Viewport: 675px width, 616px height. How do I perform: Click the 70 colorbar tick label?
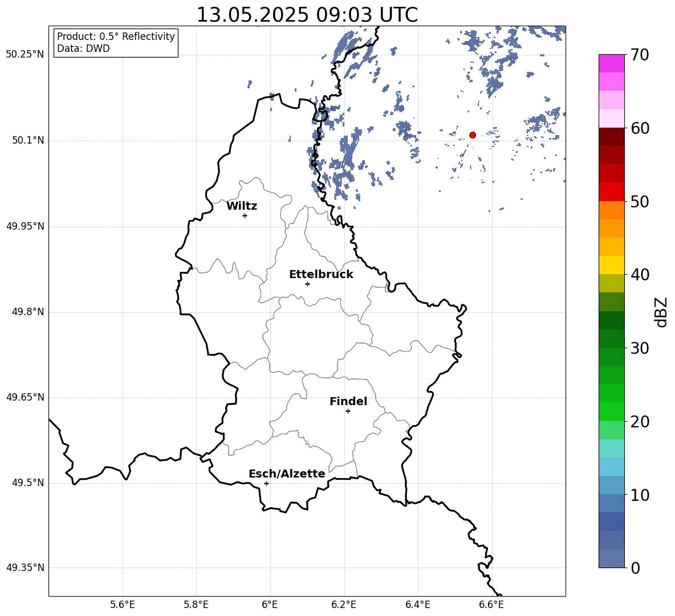639,55
